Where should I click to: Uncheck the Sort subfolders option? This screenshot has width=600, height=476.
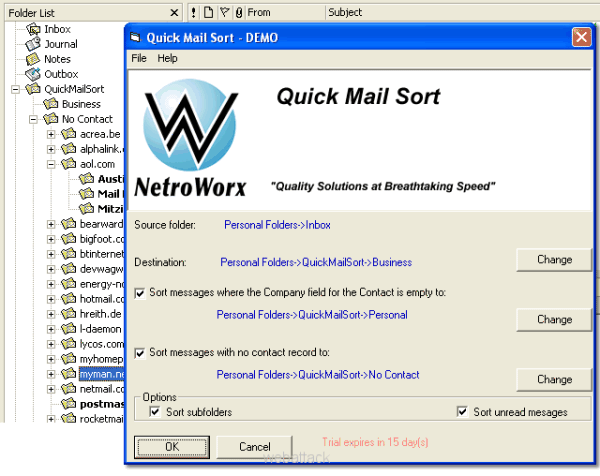(155, 412)
